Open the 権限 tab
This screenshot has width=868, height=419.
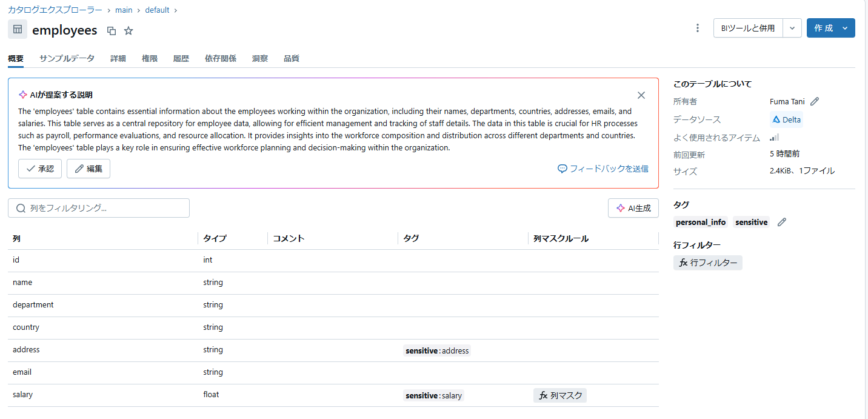150,59
